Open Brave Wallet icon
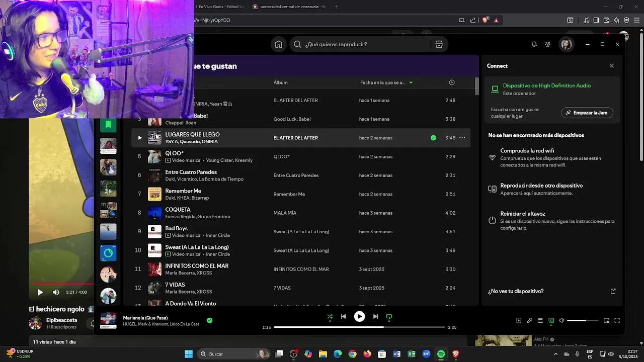 [606, 20]
